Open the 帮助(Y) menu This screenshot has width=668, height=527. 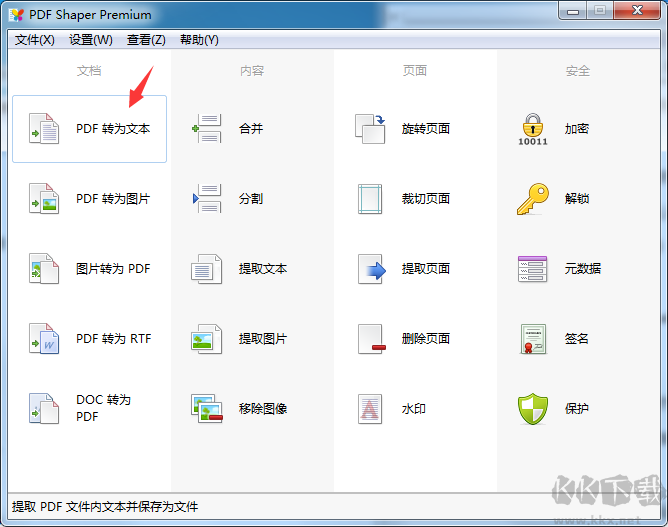pos(199,40)
